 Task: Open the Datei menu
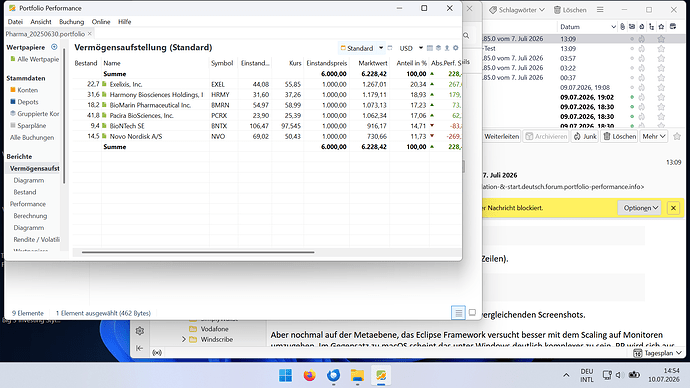[x=15, y=22]
